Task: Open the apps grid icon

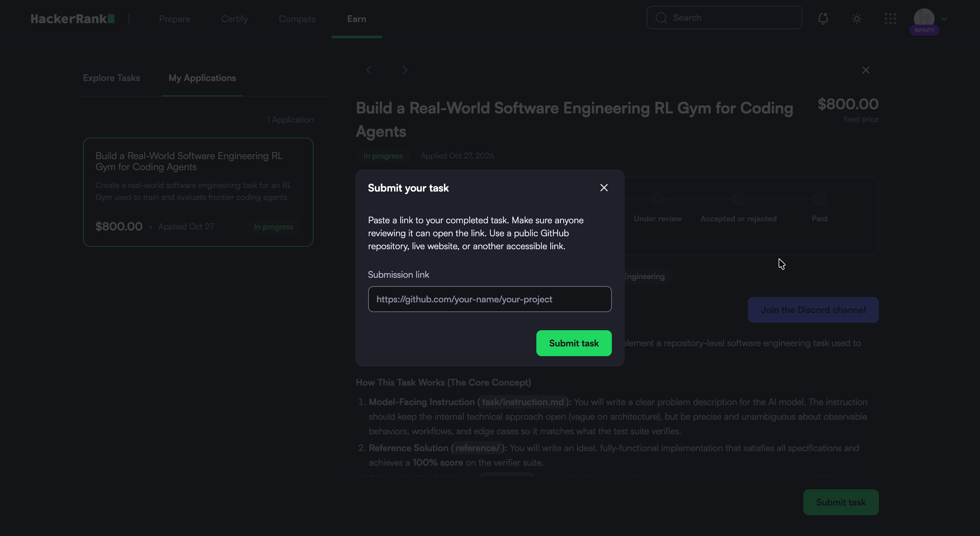Action: click(890, 19)
